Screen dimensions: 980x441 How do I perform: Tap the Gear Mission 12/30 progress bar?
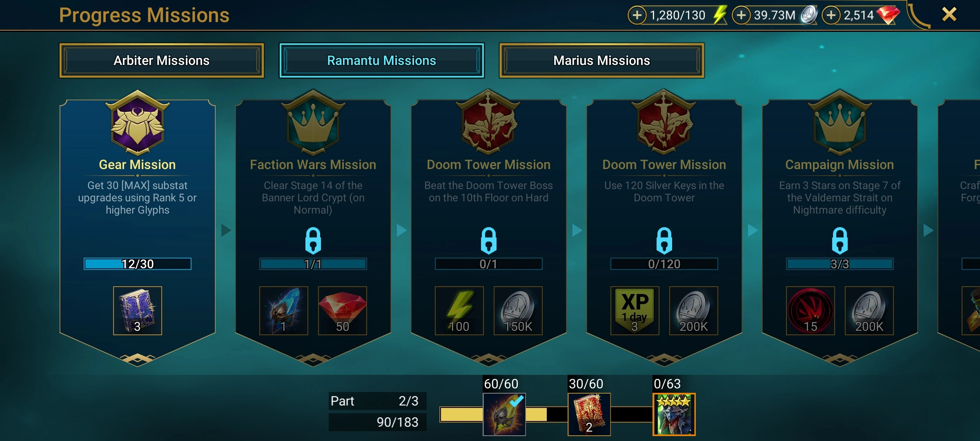click(138, 264)
